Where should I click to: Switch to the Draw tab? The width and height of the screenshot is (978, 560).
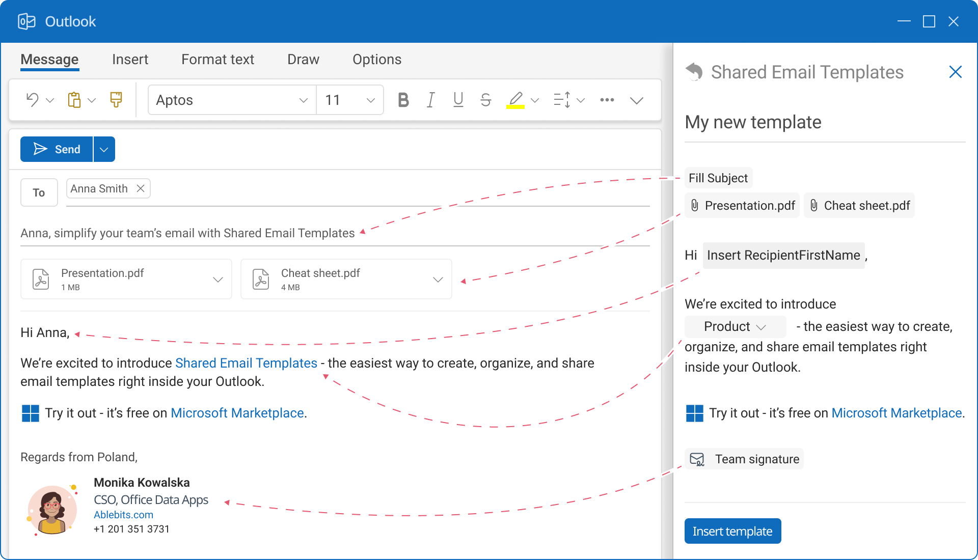coord(303,60)
